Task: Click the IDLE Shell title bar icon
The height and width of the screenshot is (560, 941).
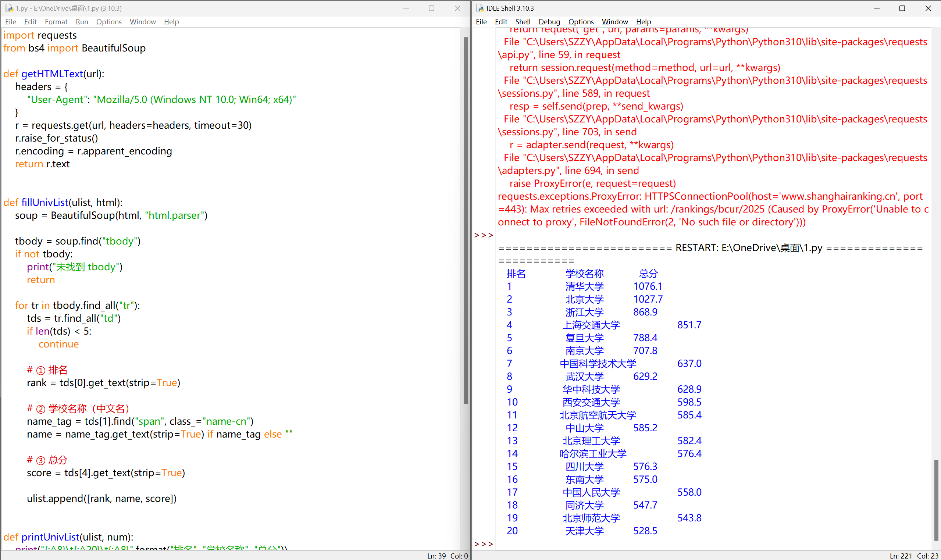Action: pyautogui.click(x=480, y=8)
